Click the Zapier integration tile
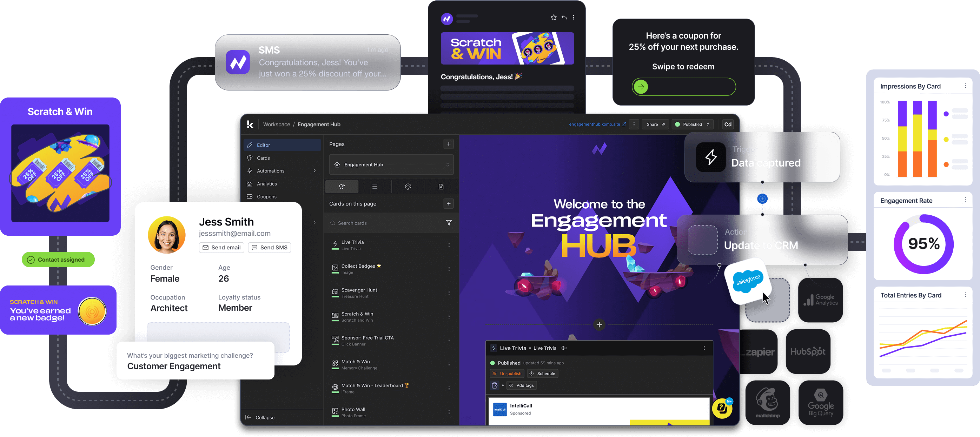The image size is (980, 437). pos(758,351)
